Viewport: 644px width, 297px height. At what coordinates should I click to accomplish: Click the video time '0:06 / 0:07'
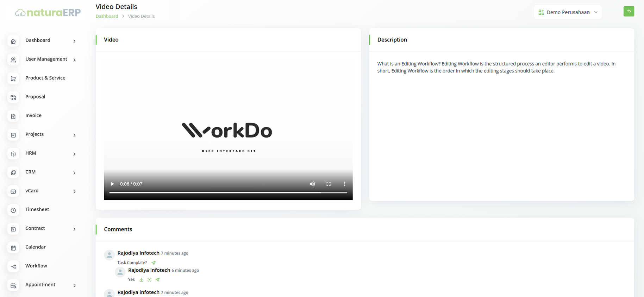coord(131,184)
